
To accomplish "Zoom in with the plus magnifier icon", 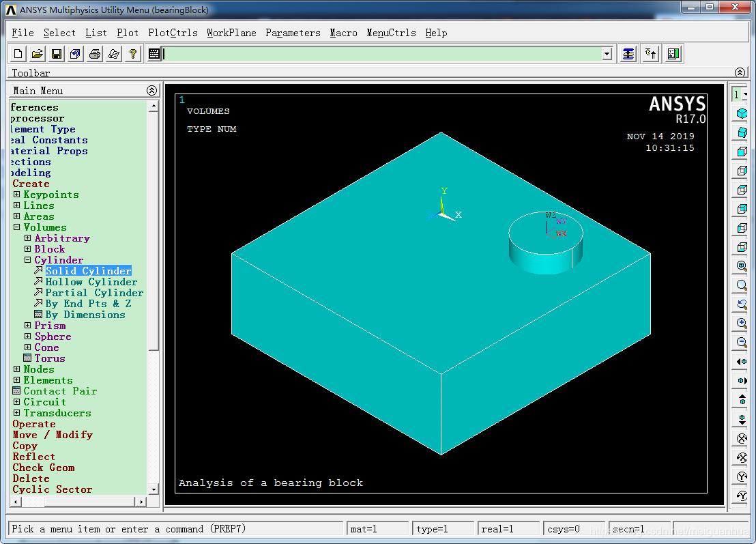I will click(x=742, y=323).
